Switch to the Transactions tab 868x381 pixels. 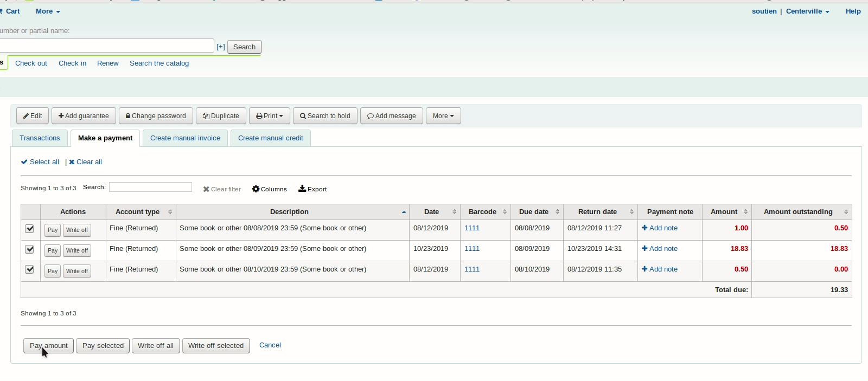coord(40,138)
